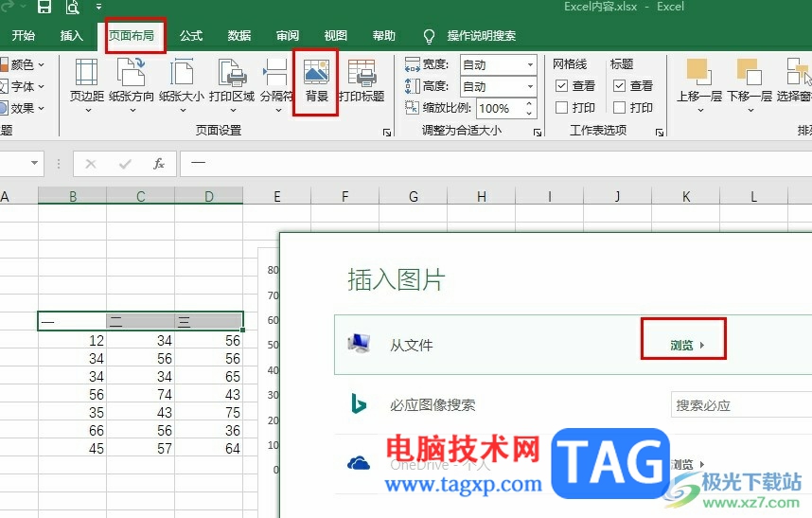The height and width of the screenshot is (518, 812).
Task: Toggle 标题 查看 checkbox
Action: pyautogui.click(x=619, y=85)
